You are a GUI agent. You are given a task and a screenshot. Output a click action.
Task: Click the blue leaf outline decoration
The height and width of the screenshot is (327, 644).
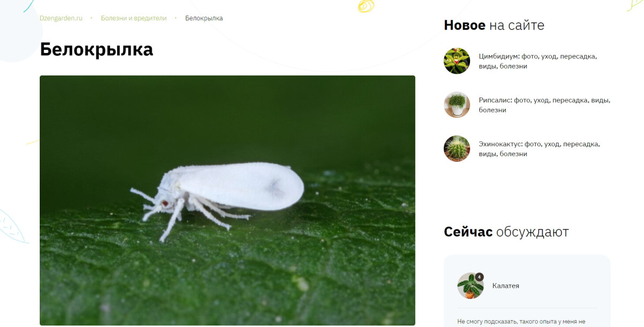coord(13,225)
